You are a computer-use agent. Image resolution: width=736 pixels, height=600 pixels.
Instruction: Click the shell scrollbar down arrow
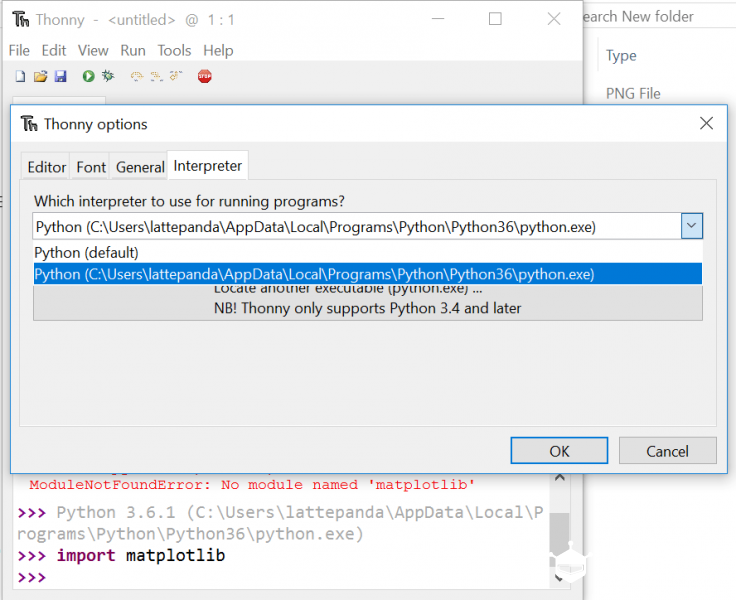pyautogui.click(x=560, y=577)
